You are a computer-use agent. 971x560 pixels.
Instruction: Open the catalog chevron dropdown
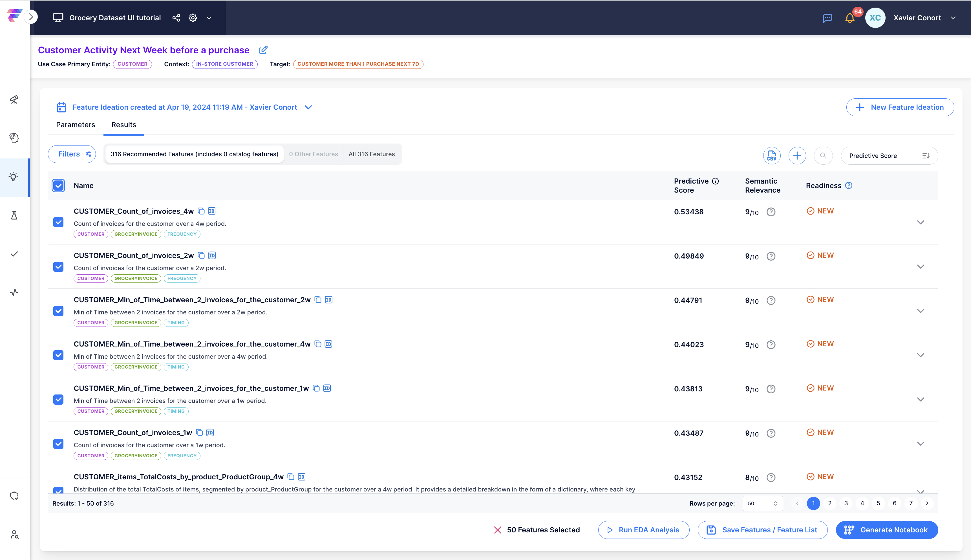[x=209, y=18]
